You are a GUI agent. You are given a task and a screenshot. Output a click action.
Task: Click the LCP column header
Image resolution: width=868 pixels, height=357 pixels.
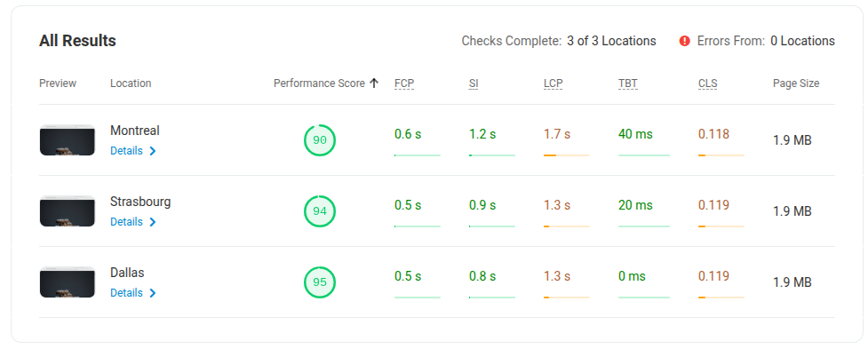(x=553, y=84)
